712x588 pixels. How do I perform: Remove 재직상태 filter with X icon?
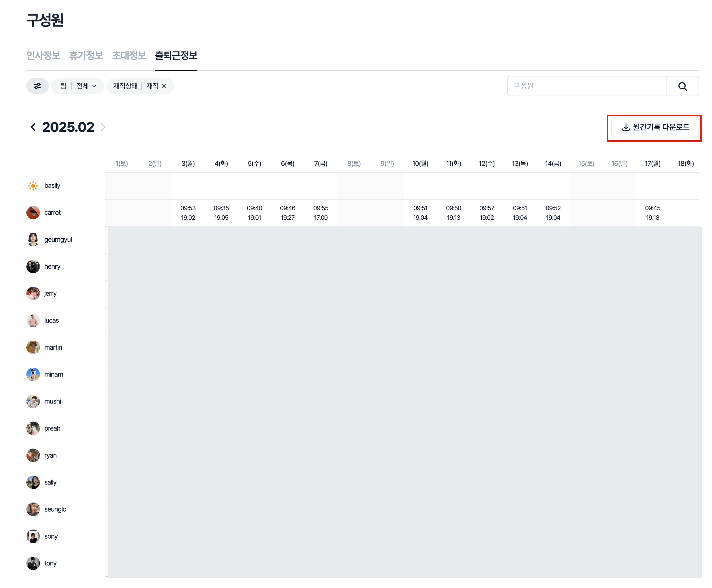click(x=164, y=86)
